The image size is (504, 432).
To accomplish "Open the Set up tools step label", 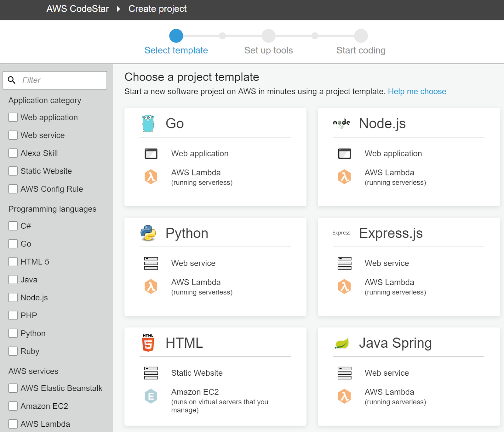I will pos(269,50).
